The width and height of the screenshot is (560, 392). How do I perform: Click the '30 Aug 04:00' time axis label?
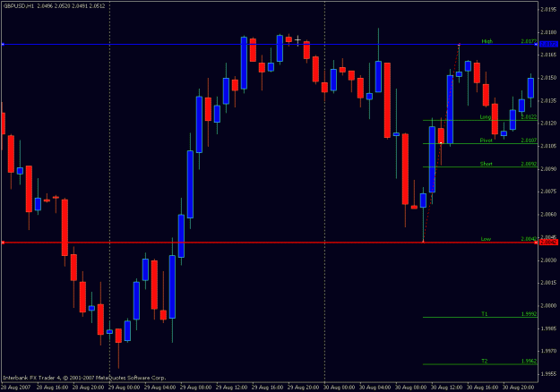click(375, 387)
